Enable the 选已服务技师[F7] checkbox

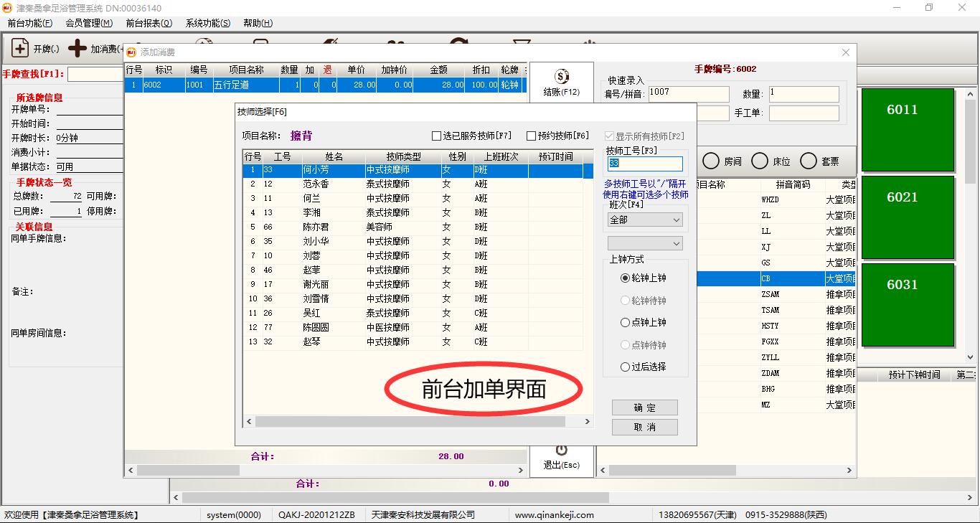437,136
